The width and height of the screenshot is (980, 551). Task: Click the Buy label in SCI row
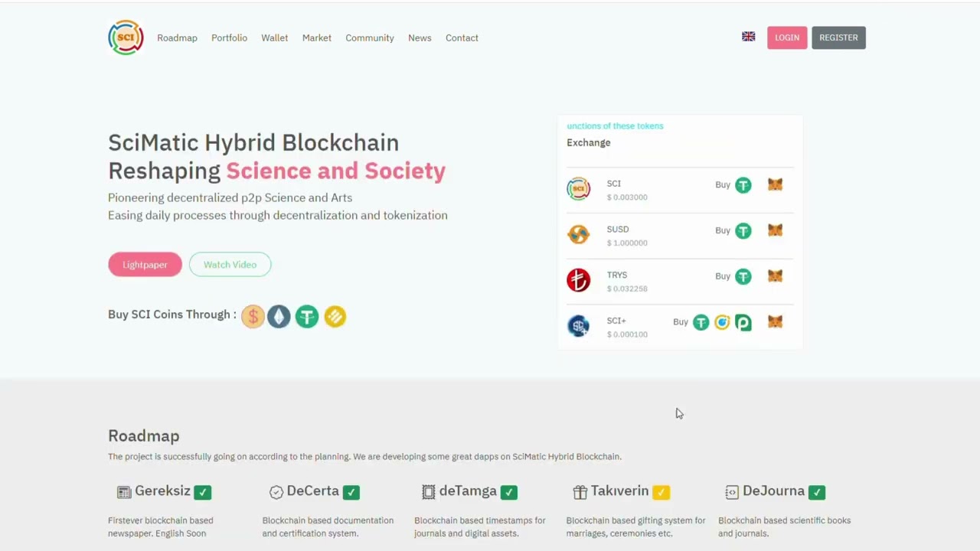723,184
